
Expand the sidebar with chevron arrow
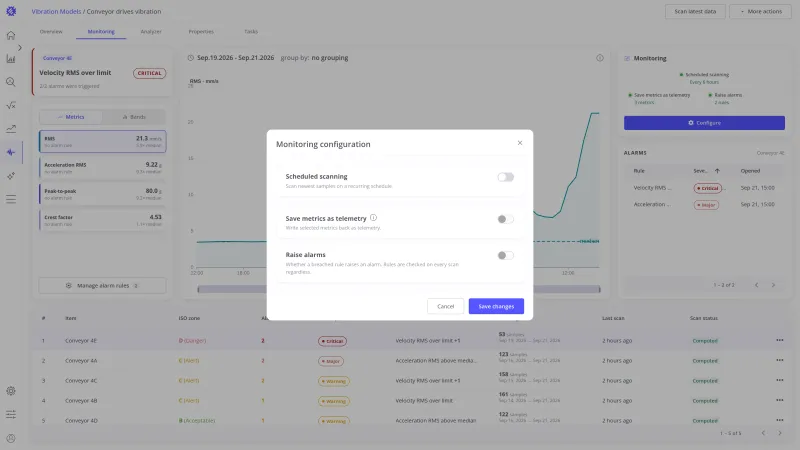[20, 47]
